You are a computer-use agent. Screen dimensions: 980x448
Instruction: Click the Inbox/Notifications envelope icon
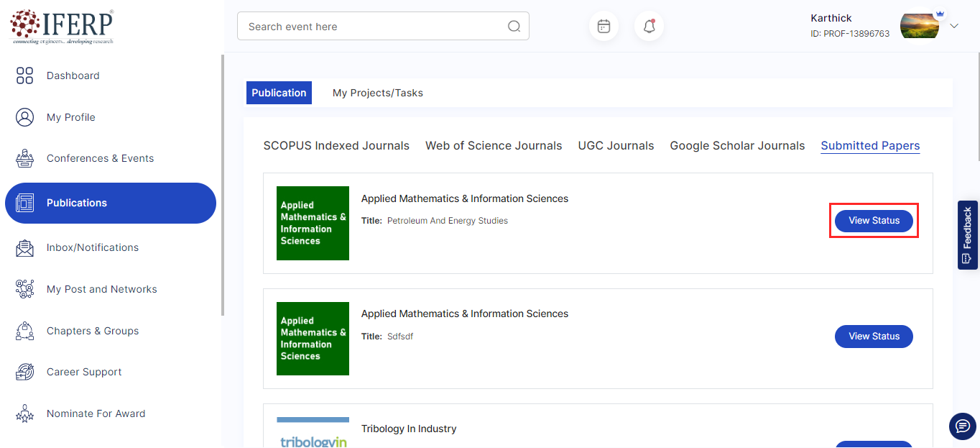tap(25, 248)
